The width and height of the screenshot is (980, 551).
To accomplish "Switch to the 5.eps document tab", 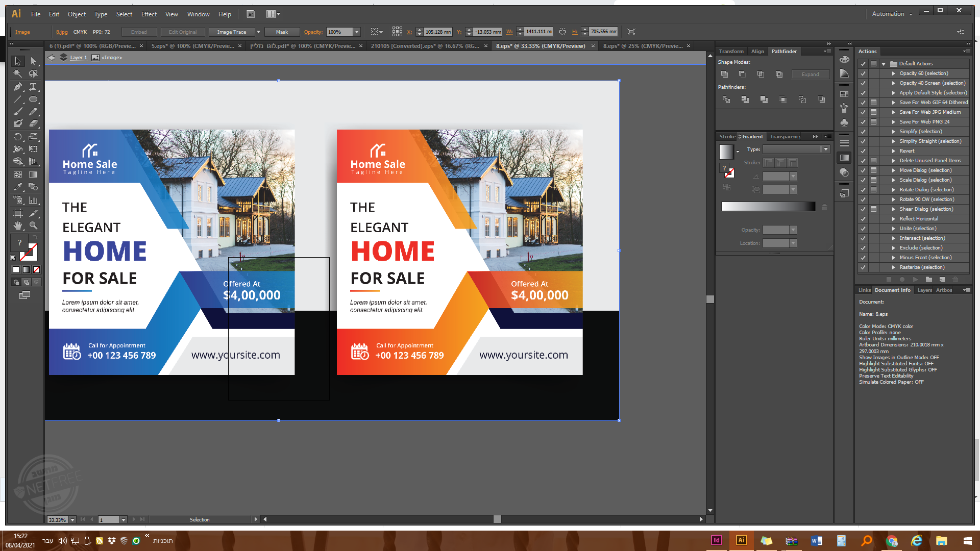I will click(192, 46).
